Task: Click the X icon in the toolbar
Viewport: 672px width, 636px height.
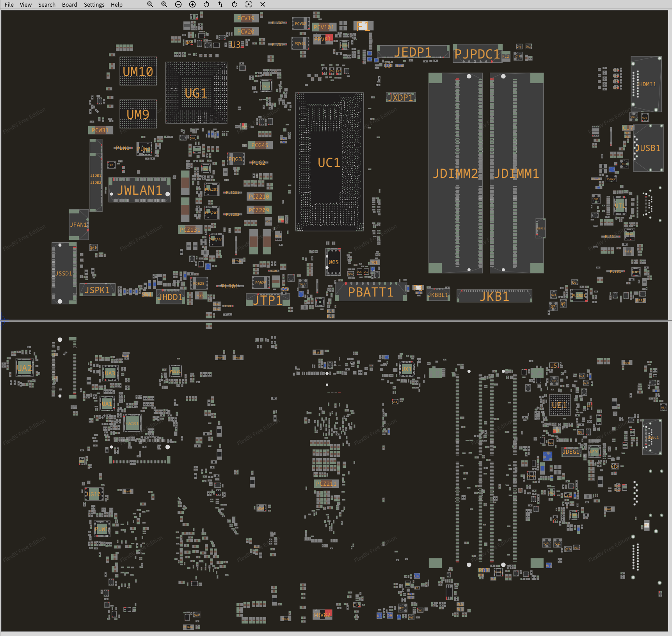Action: [x=263, y=4]
